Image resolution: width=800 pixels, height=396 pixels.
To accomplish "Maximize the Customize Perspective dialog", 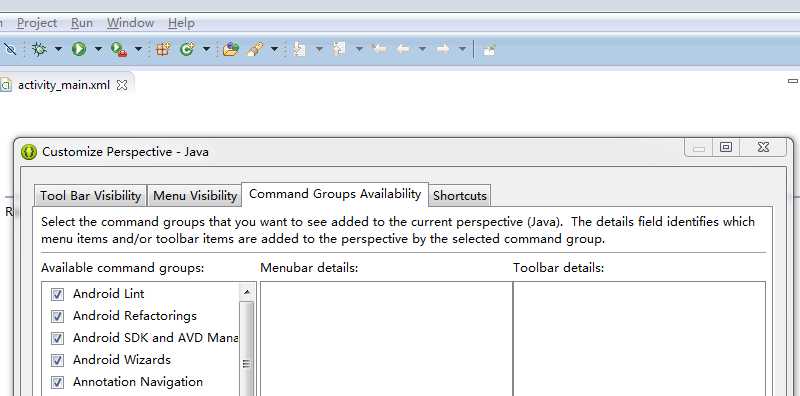I will 726,147.
